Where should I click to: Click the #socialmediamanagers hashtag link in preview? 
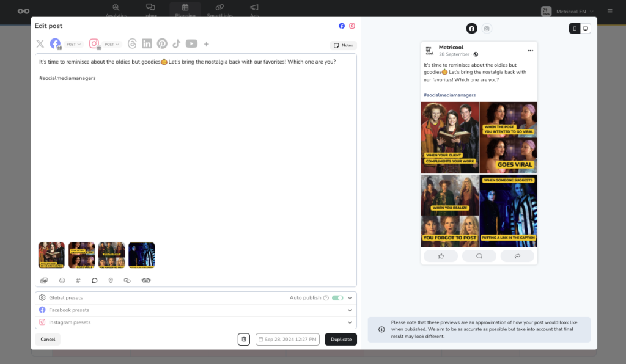pyautogui.click(x=449, y=95)
